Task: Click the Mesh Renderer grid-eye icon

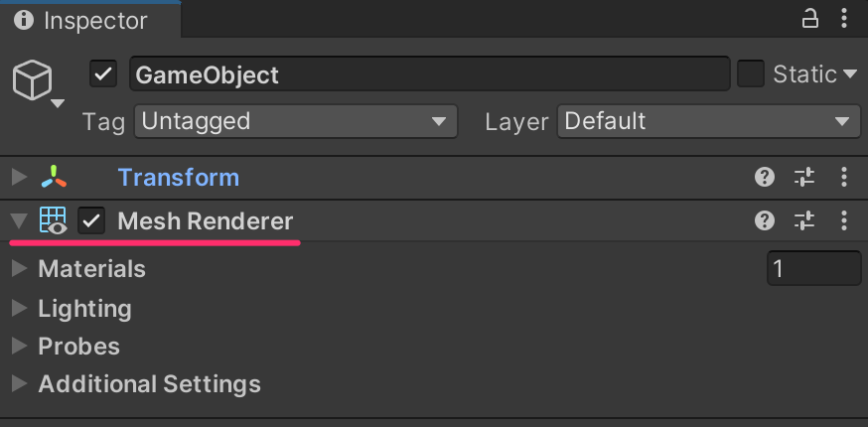Action: 54,221
